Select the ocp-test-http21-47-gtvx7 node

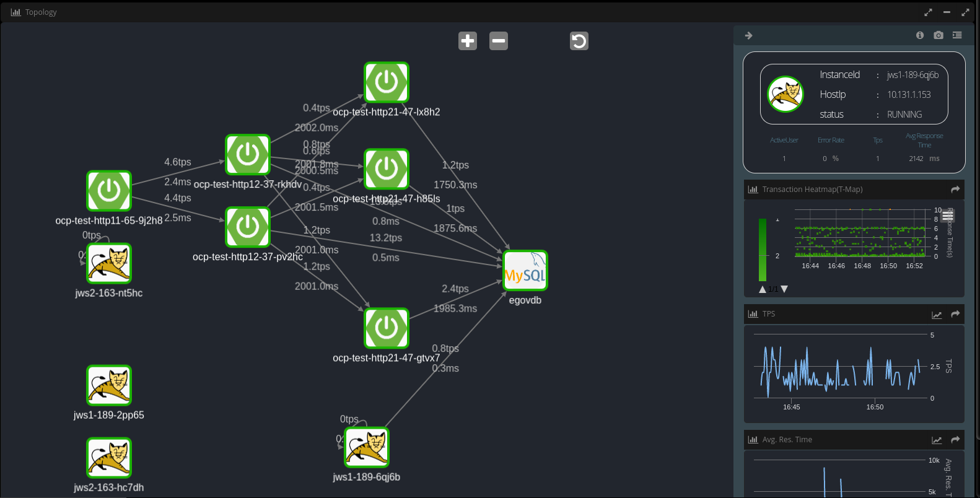tap(387, 328)
